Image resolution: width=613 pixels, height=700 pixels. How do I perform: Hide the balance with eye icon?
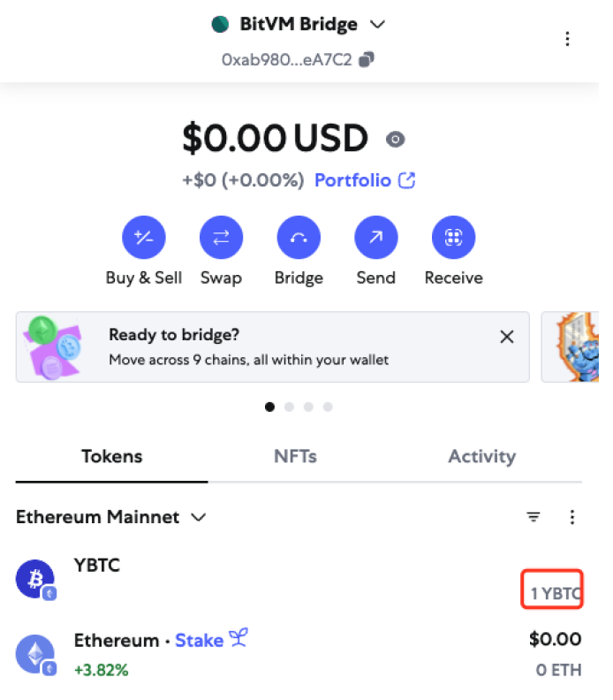coord(395,140)
